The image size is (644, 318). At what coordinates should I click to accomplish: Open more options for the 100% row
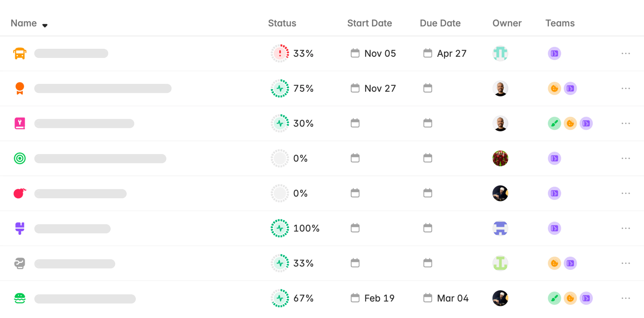(x=625, y=228)
